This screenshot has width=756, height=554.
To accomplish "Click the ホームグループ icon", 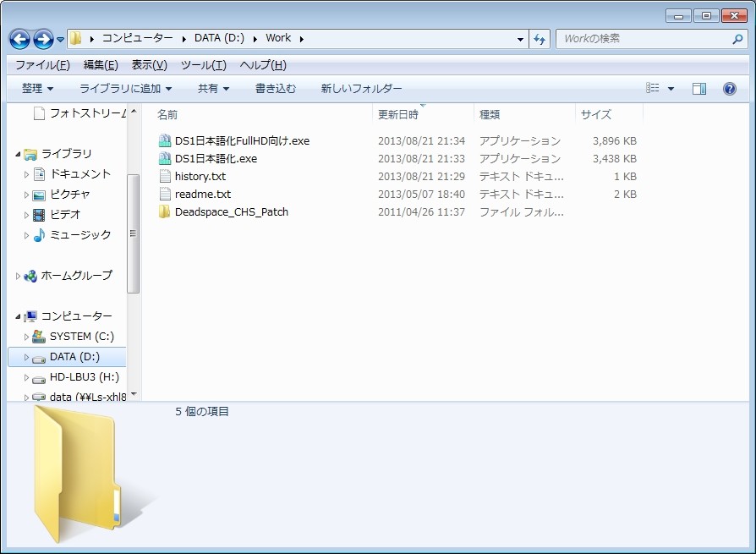I will point(30,276).
